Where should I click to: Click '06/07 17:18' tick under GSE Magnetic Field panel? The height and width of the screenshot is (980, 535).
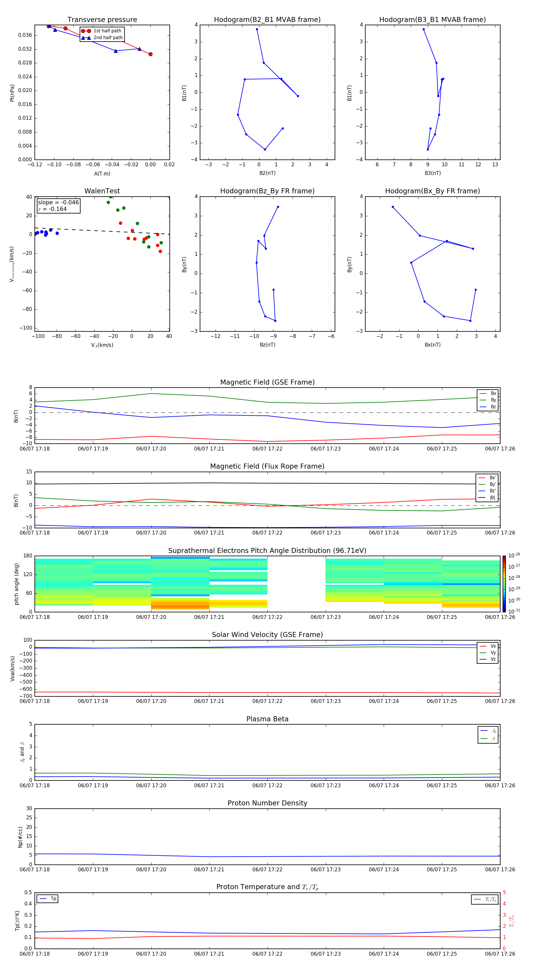[35, 449]
